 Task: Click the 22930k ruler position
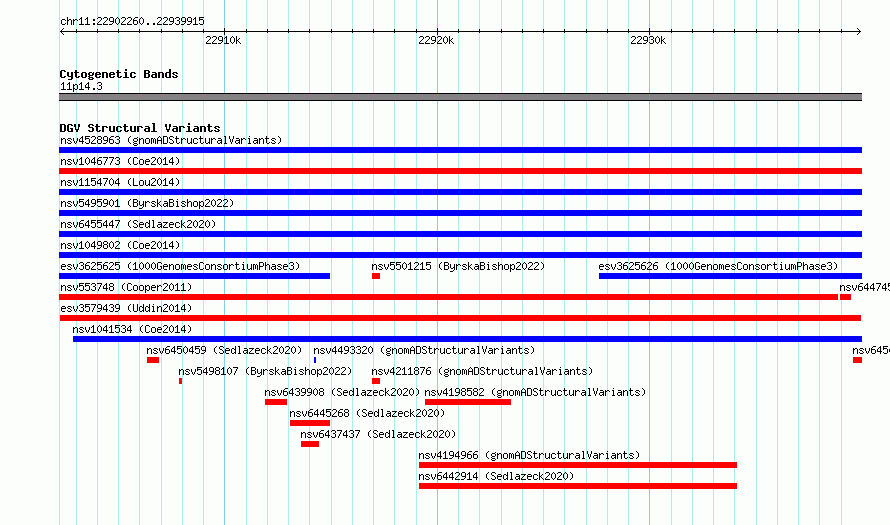[x=648, y=40]
